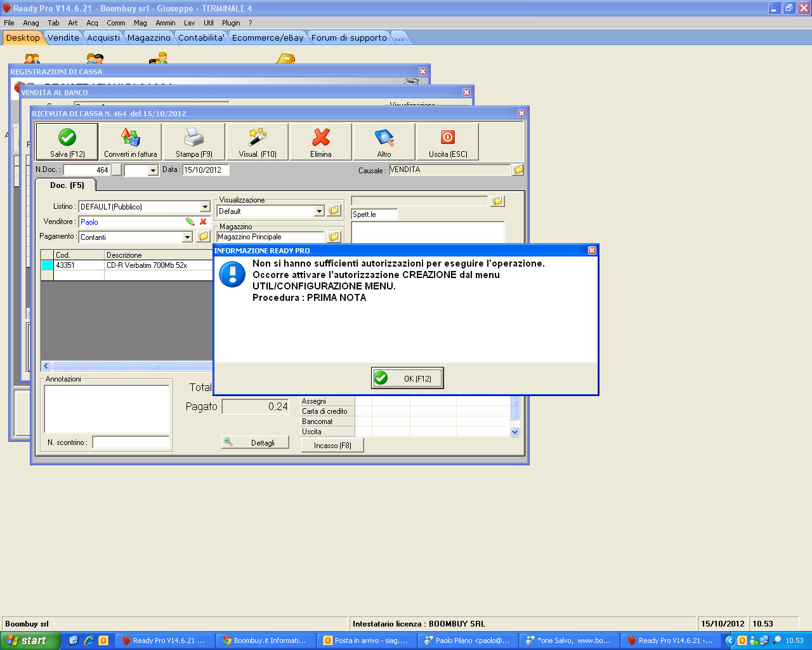Close the REGISTRAZIONI DI CASSA window

pyautogui.click(x=422, y=71)
